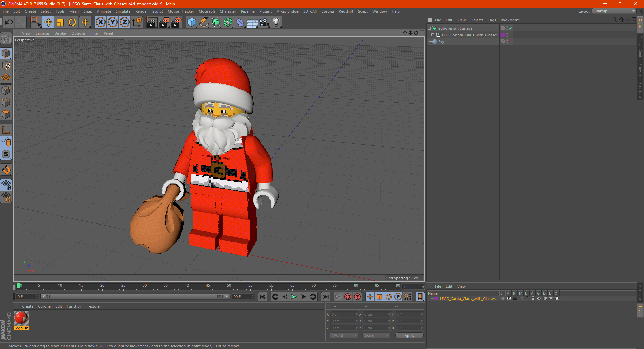Go to end of animation

325,297
